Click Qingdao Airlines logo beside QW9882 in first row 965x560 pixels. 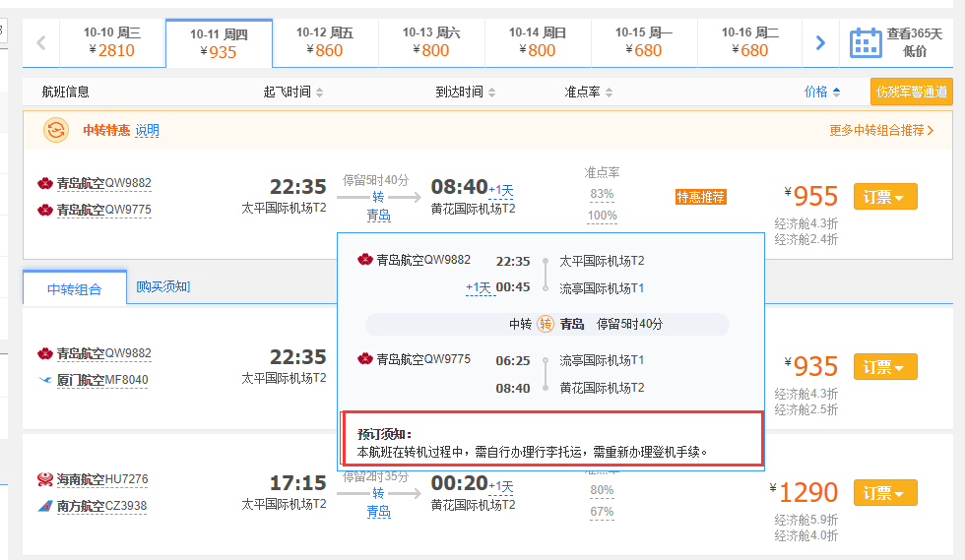click(x=45, y=183)
